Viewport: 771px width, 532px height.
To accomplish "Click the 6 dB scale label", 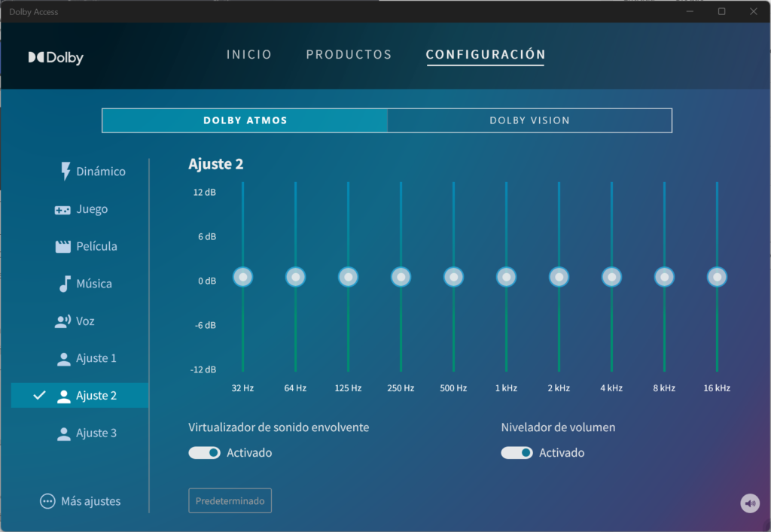I will click(x=207, y=236).
